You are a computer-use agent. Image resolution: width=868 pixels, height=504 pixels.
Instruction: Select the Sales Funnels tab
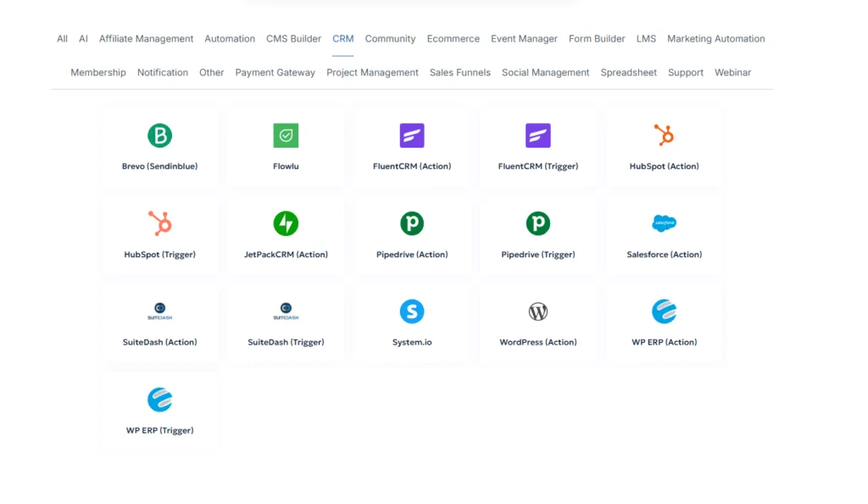[460, 73]
